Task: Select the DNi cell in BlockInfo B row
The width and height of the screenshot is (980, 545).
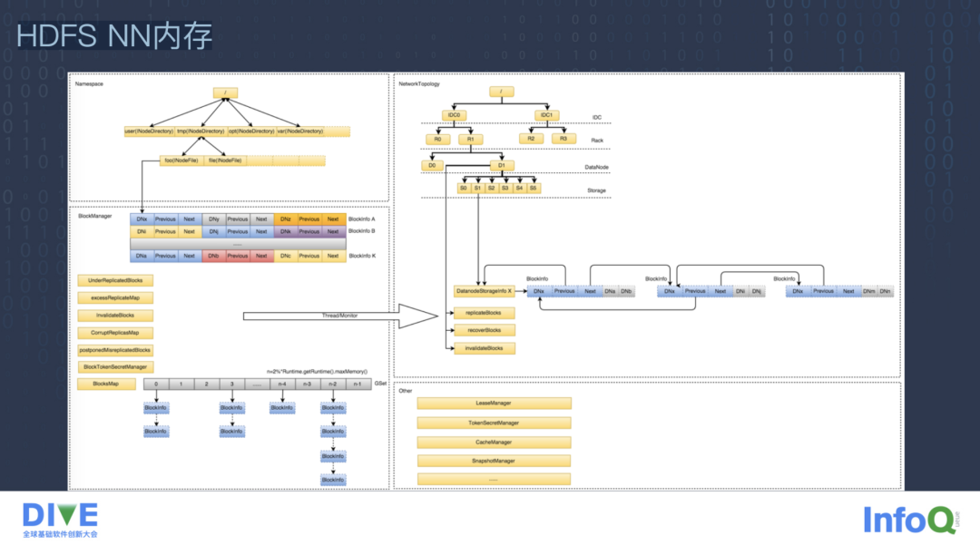Action: tap(142, 231)
